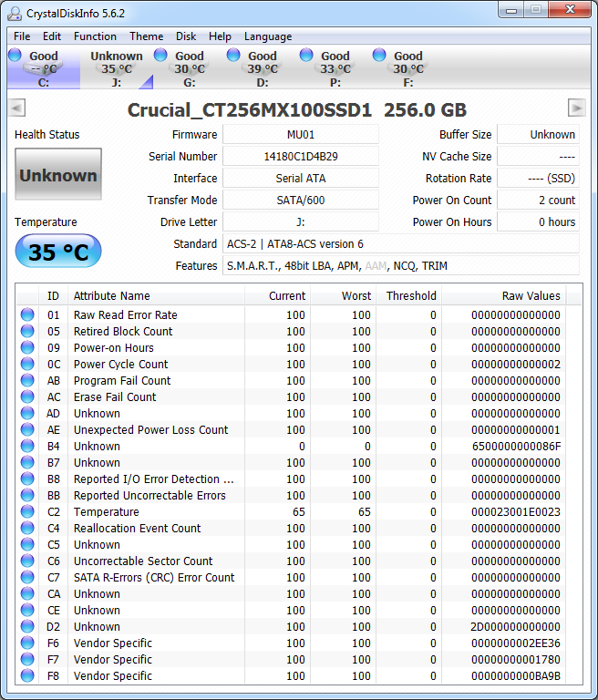This screenshot has height=700, width=598.
Task: Click the 35 °C temperature indicator
Action: 58,252
